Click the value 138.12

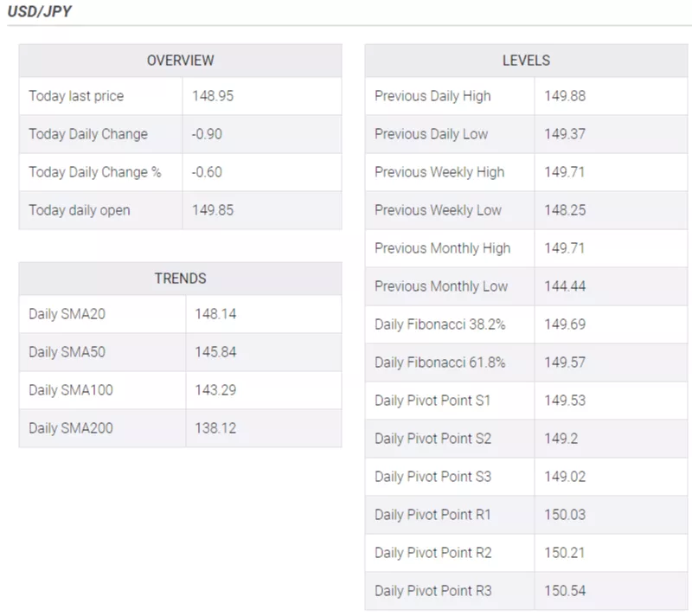tap(215, 428)
